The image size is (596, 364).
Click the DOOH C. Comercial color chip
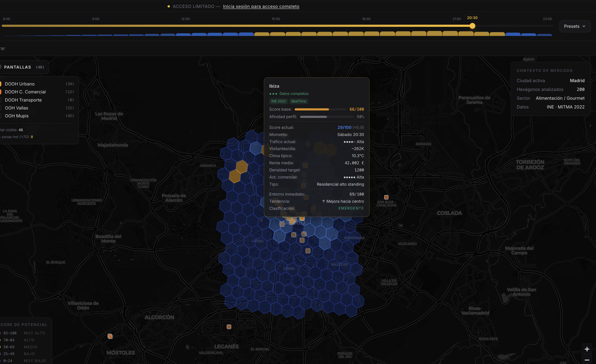pyautogui.click(x=1, y=92)
